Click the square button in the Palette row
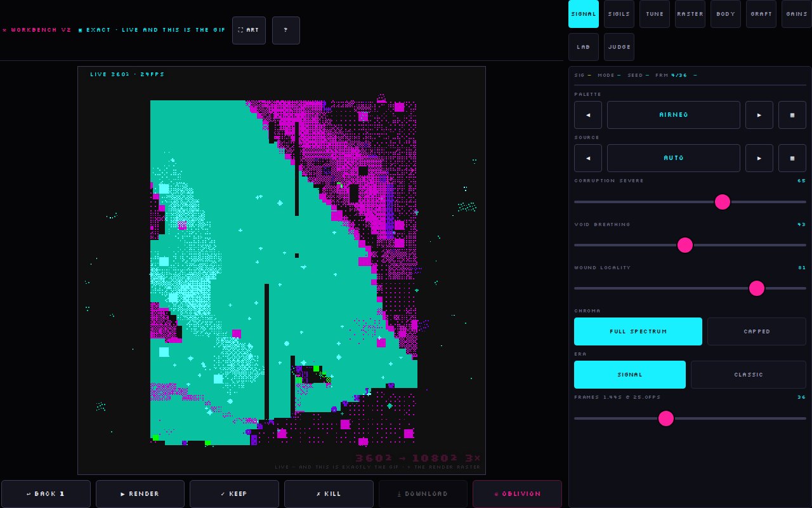812x508 pixels. point(792,115)
